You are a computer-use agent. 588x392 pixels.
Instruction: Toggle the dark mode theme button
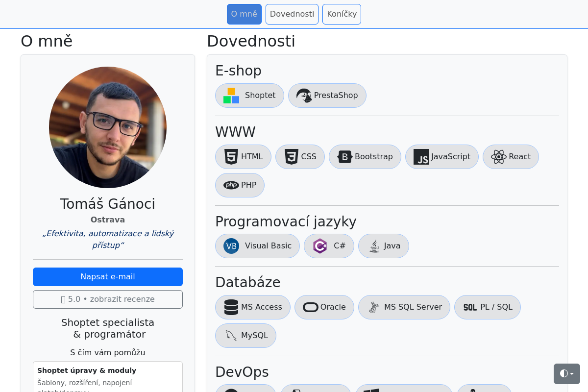(x=563, y=373)
